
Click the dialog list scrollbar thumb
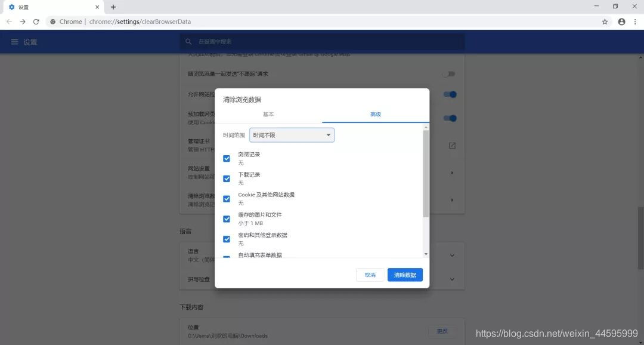click(x=426, y=174)
